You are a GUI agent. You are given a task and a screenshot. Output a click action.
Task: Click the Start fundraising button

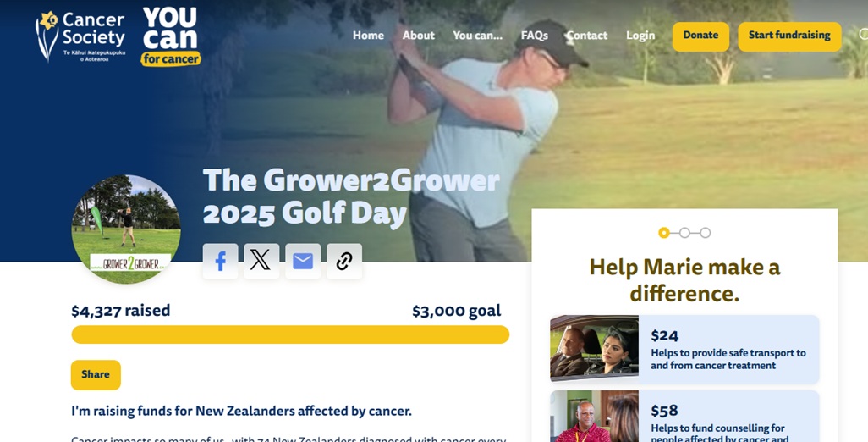(789, 36)
